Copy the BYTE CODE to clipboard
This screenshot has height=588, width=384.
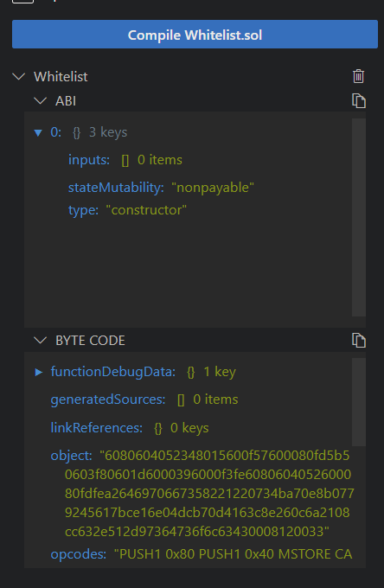[359, 341]
